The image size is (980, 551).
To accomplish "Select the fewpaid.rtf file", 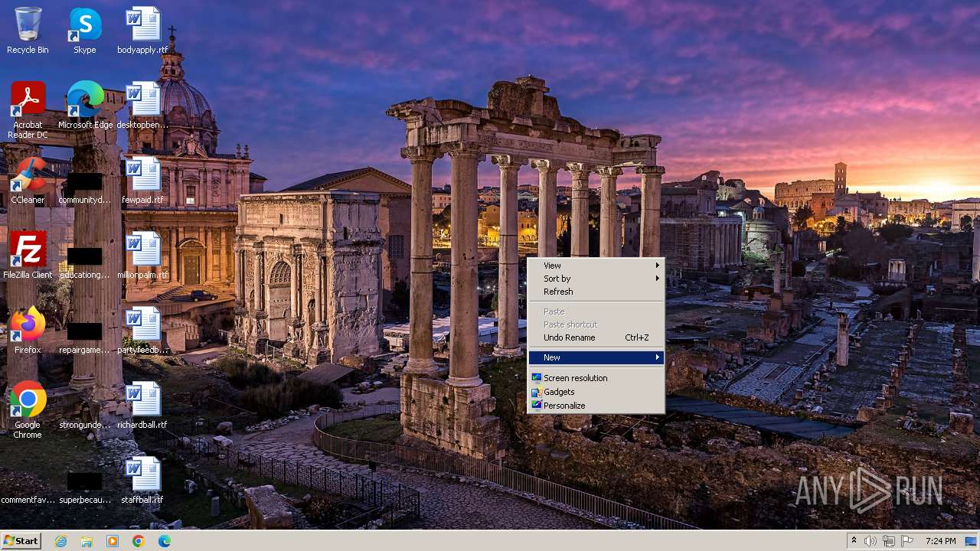I will pyautogui.click(x=142, y=181).
